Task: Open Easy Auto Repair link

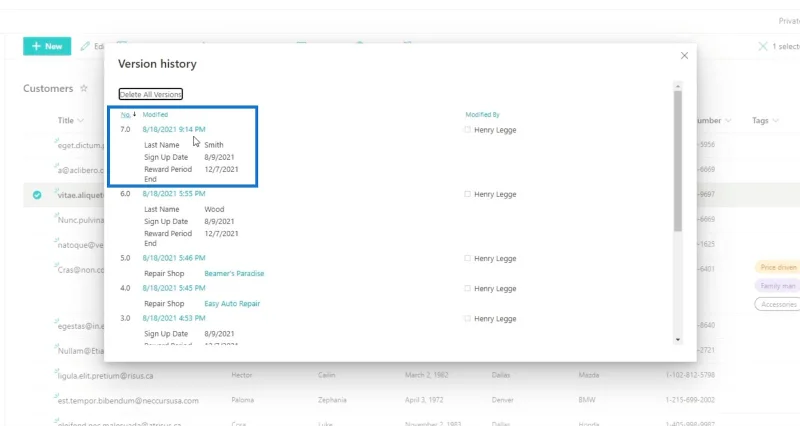Action: click(x=232, y=304)
